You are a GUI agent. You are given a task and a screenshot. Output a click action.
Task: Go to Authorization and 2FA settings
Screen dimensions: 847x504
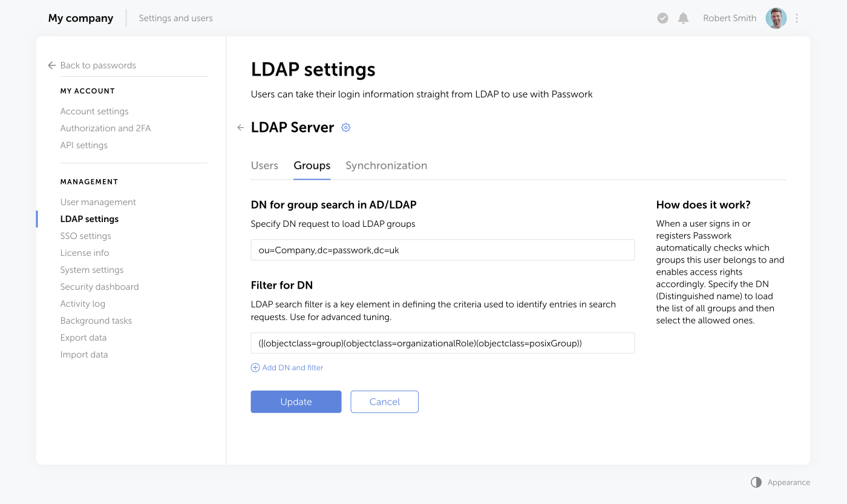point(105,128)
